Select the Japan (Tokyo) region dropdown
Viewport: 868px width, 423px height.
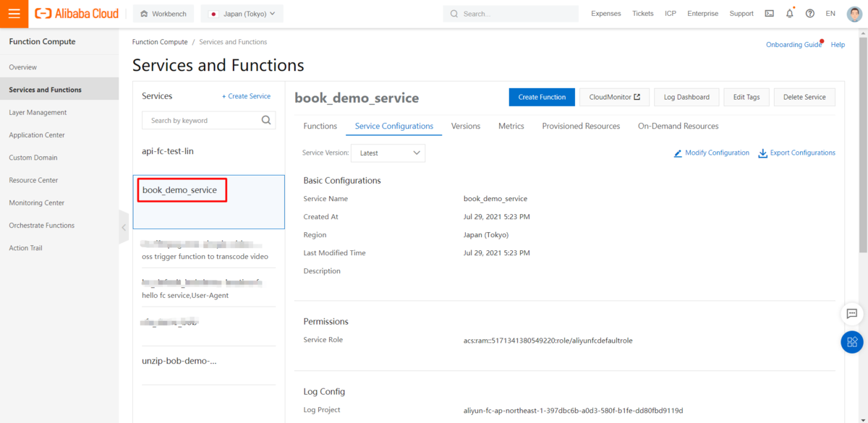click(242, 14)
